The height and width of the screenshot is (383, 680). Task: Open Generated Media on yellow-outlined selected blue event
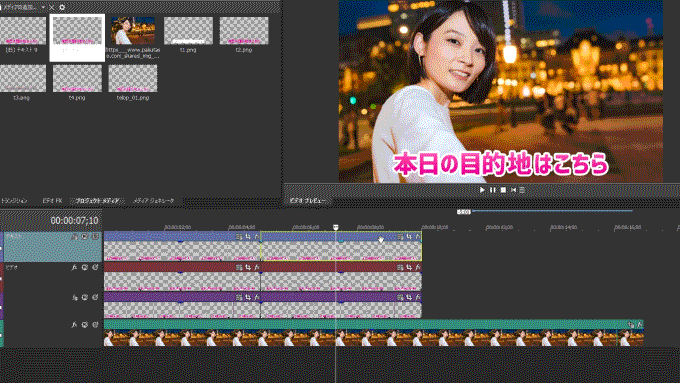click(400, 237)
